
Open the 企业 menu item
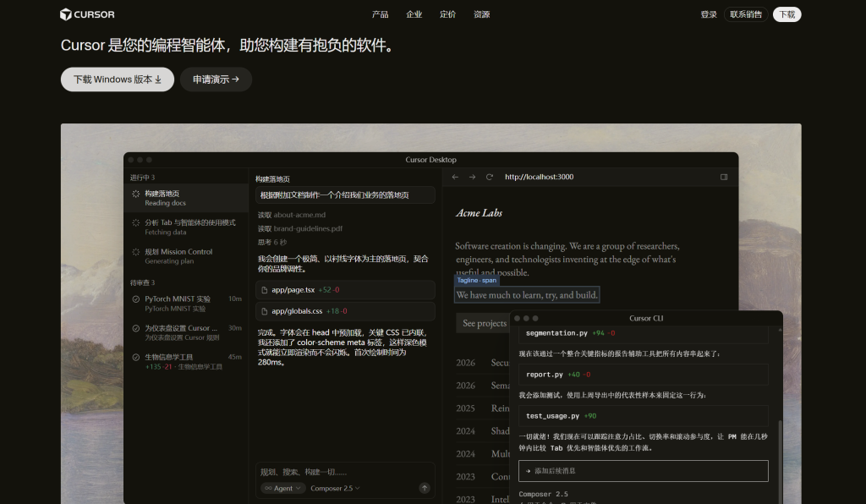(414, 14)
